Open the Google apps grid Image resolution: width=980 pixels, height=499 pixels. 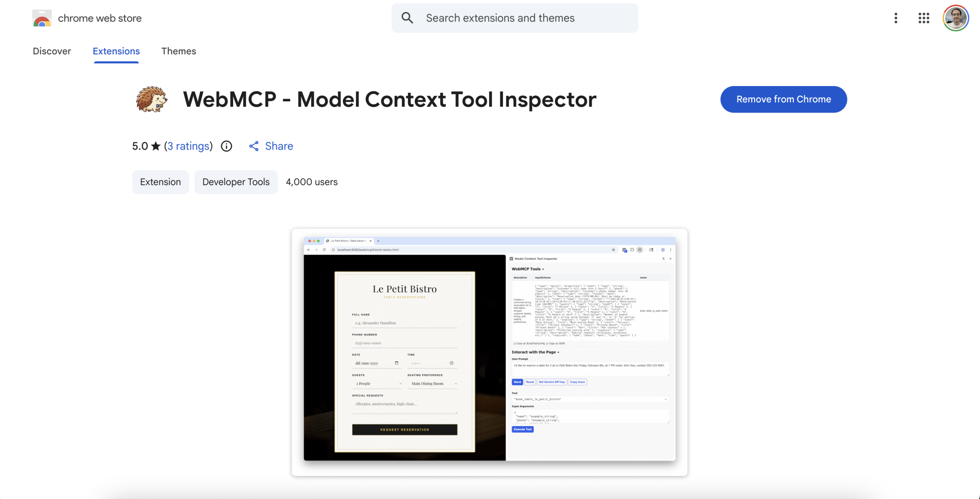click(x=924, y=18)
